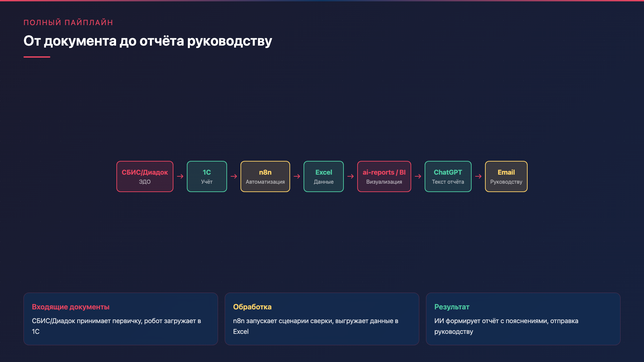This screenshot has height=362, width=644.
Task: Select the Обработка heading text
Action: click(x=252, y=307)
